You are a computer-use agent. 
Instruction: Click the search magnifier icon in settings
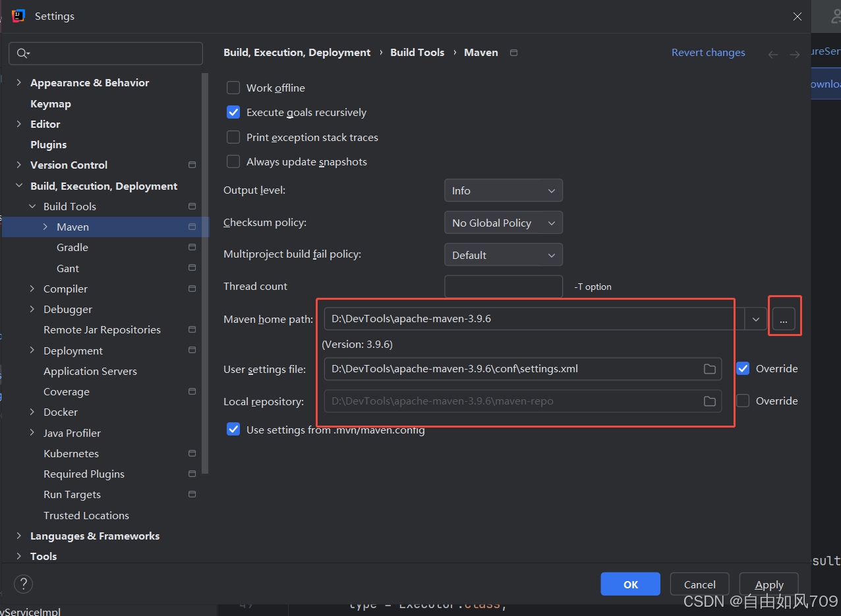22,53
